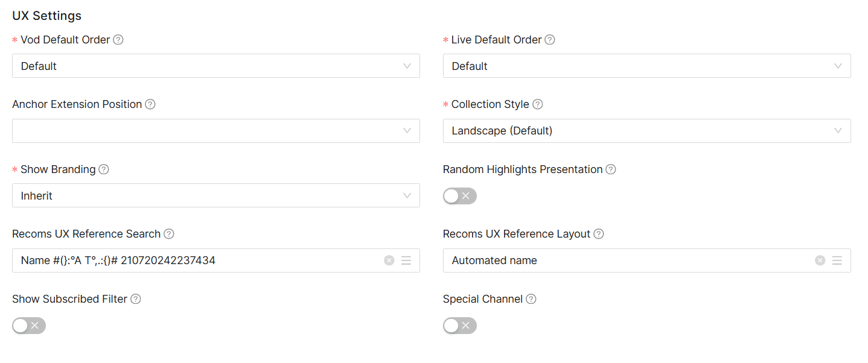Click Anchor Extension Position help icon
The image size is (868, 363).
pos(150,104)
